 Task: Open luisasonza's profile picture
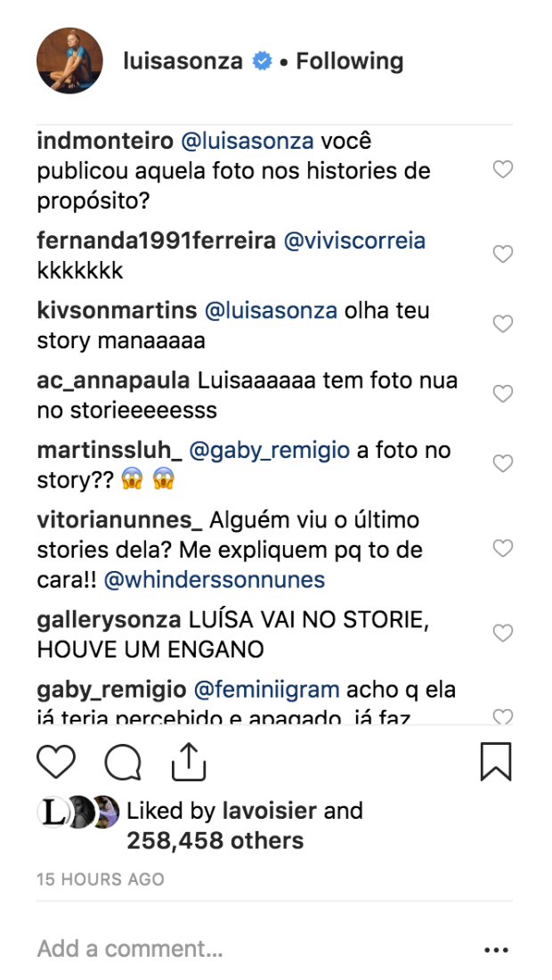(x=69, y=61)
